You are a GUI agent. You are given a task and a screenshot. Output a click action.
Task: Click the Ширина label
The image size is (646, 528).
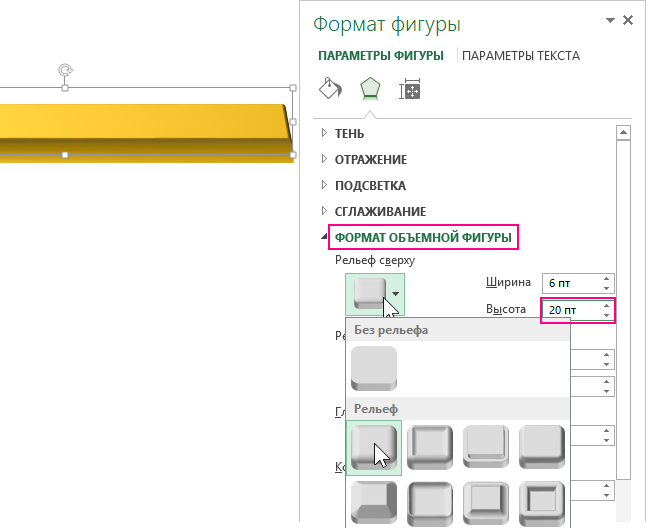click(x=508, y=282)
